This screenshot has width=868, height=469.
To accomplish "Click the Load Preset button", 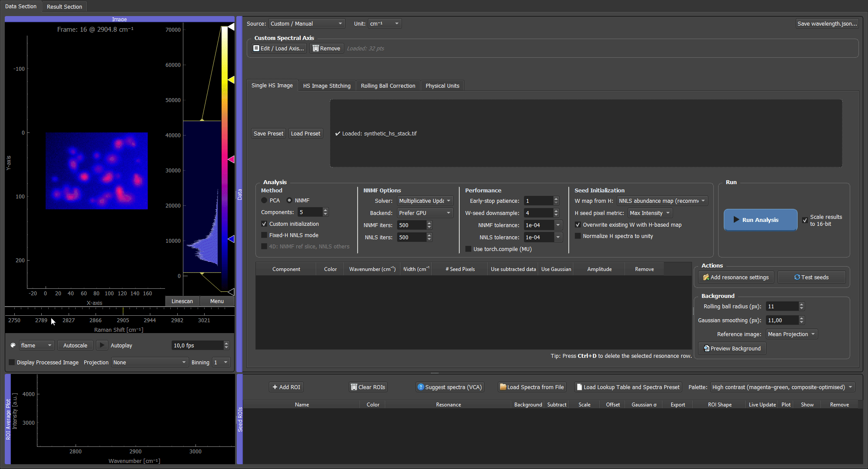I will (305, 133).
